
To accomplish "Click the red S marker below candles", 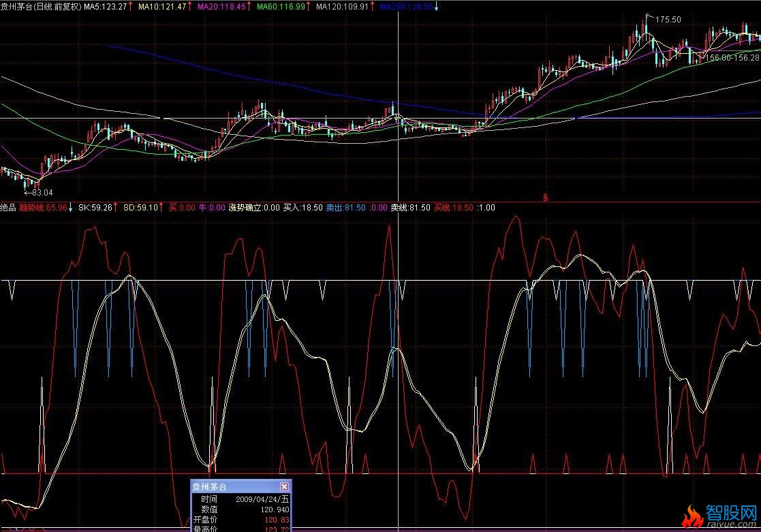I will pos(545,198).
